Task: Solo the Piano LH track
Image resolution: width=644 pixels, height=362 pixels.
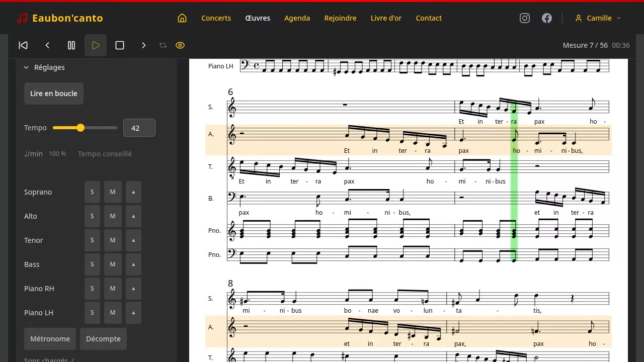Action: pos(92,313)
